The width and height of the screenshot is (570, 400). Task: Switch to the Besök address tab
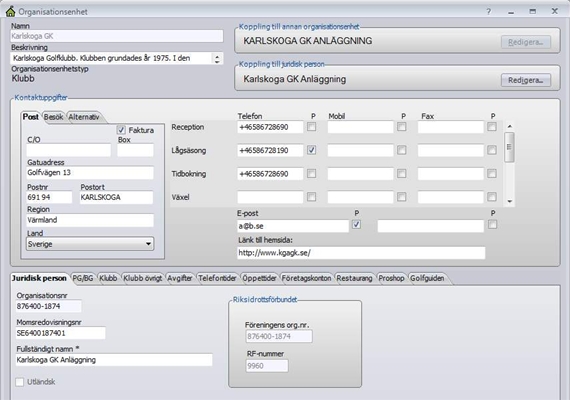(53, 117)
